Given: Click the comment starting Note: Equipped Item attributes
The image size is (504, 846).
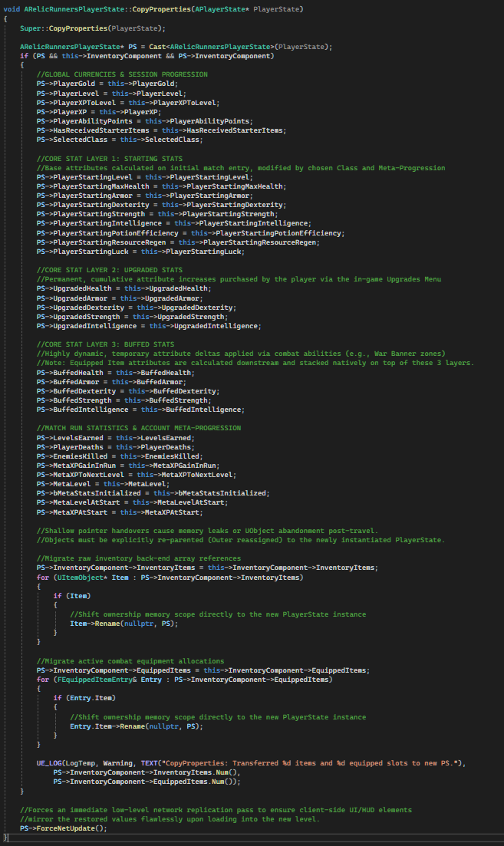Looking at the screenshot, I should 255,363.
